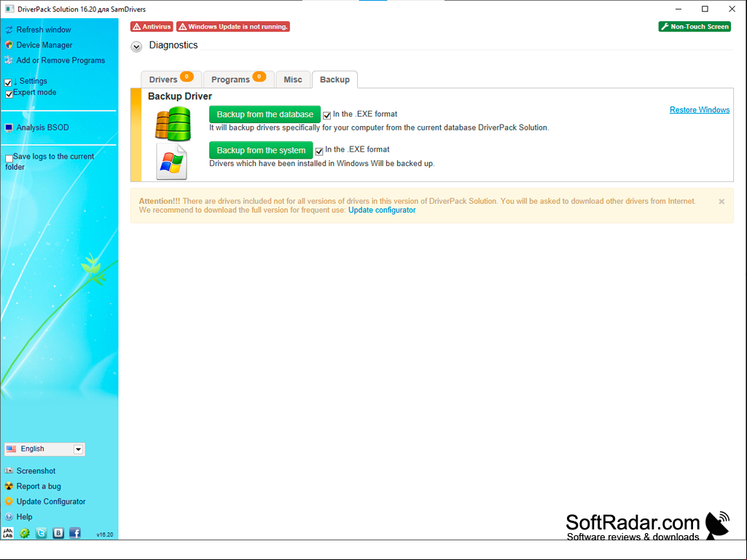Click the Update Configurator sun icon

pyautogui.click(x=9, y=502)
